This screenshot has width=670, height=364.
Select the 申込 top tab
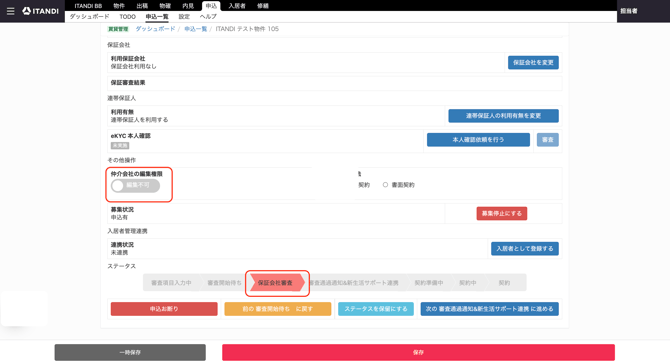(x=211, y=6)
